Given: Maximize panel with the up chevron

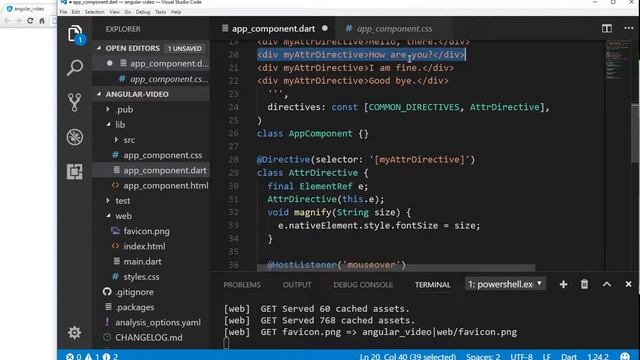Looking at the screenshot, I should pyautogui.click(x=607, y=284).
